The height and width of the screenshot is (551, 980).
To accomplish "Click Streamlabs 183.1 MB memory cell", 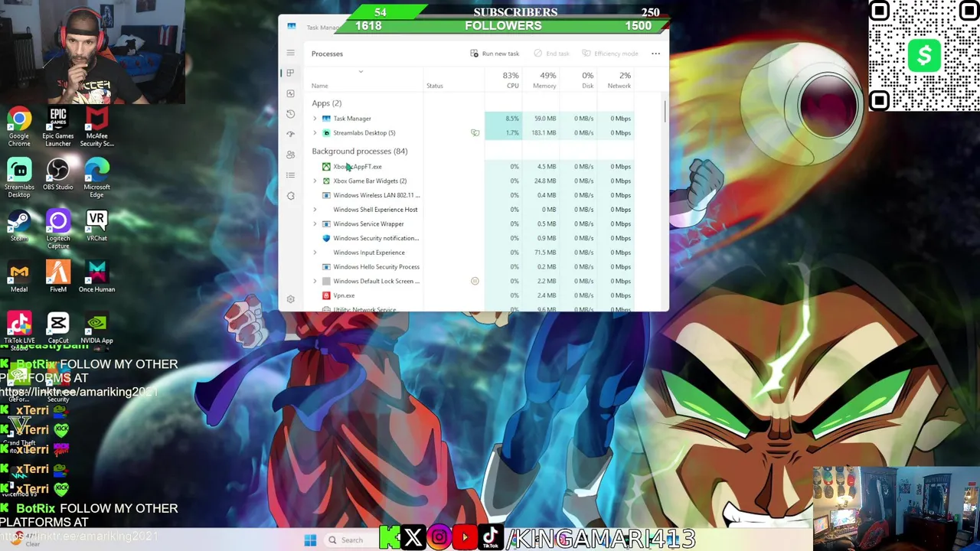I will 541,133.
